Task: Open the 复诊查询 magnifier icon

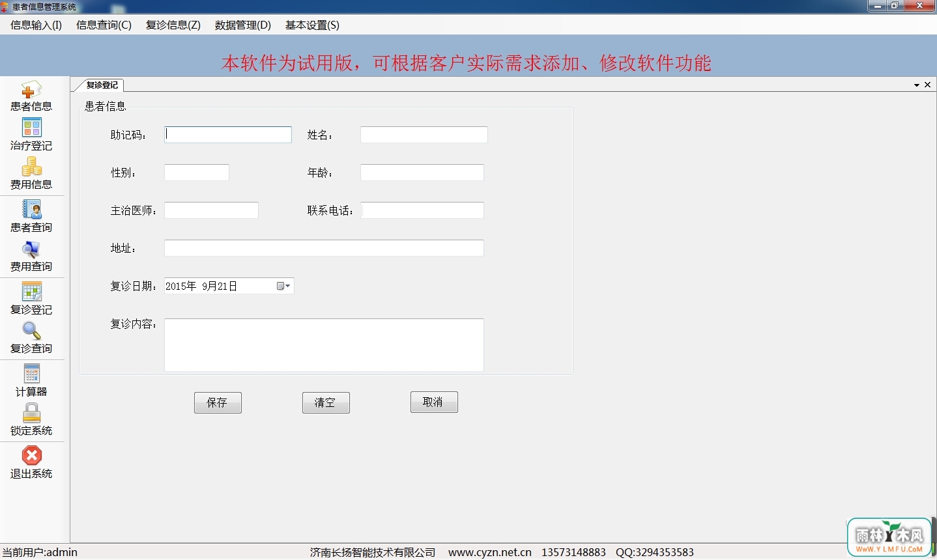Action: 31,331
